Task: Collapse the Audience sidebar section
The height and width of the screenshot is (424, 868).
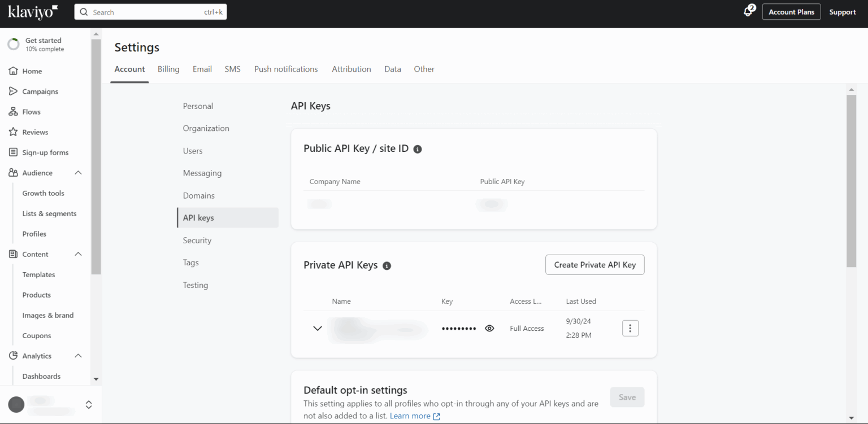Action: coord(78,173)
